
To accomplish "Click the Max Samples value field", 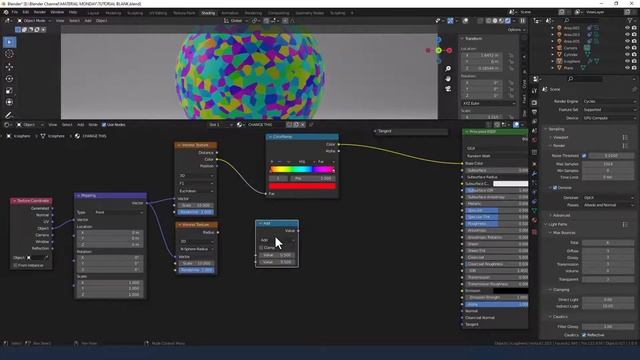I will point(608,164).
